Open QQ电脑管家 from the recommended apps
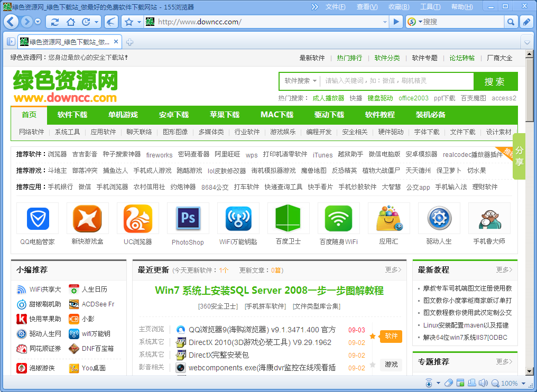Viewport: 537px width, 392px height. pos(37,218)
